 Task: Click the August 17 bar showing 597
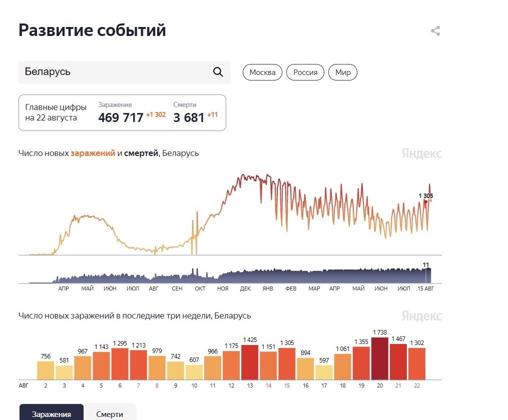coord(324,372)
